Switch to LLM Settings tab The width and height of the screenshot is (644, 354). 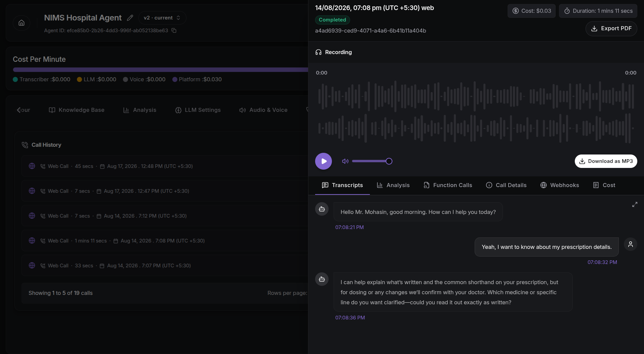click(198, 110)
